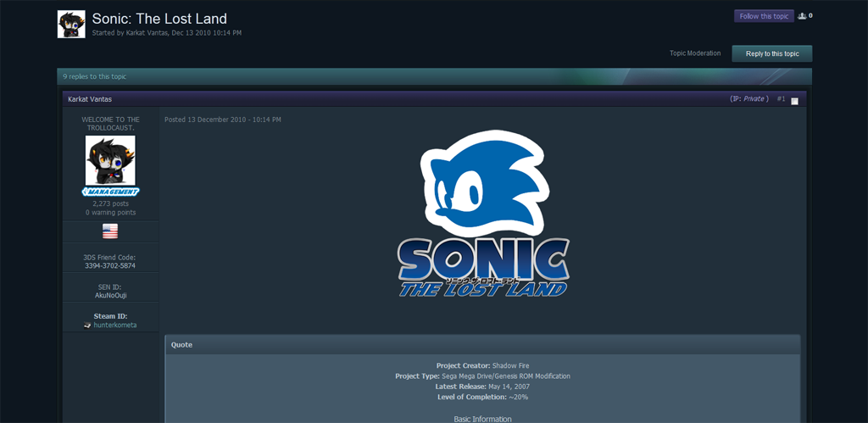Click the Quote box header
Image resolution: width=868 pixels, height=423 pixels.
[x=482, y=345]
